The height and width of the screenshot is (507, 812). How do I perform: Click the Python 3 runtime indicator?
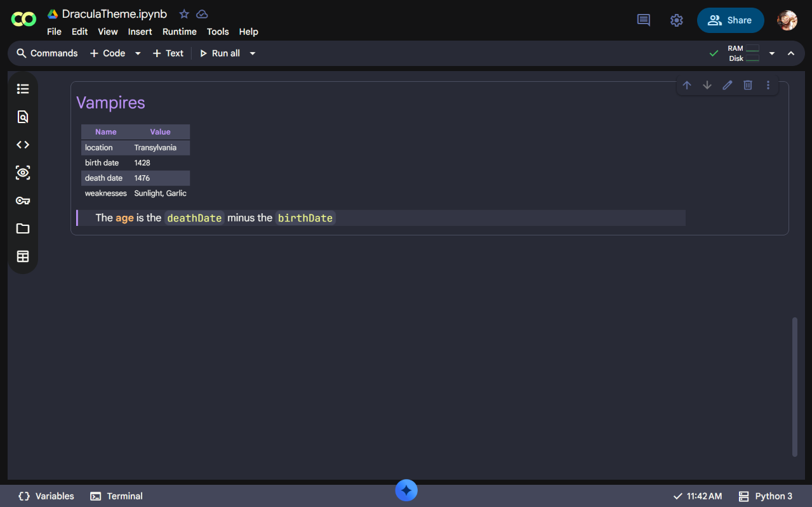(x=766, y=496)
